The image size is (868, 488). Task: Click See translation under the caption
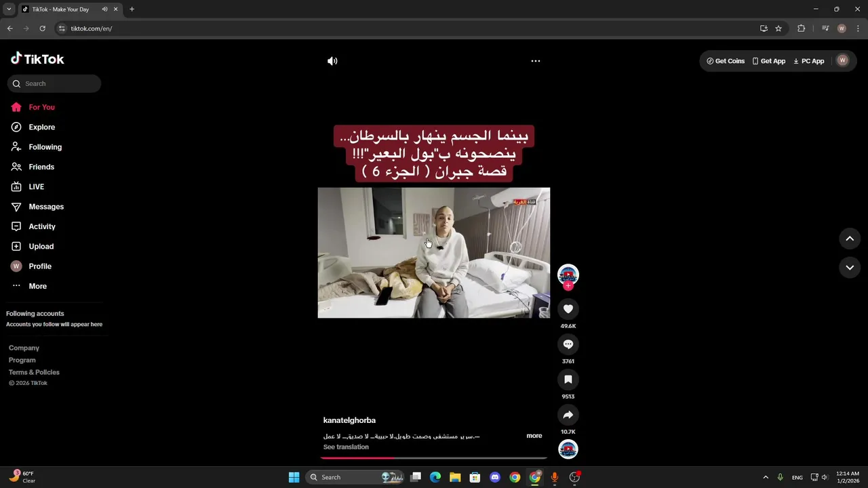[x=346, y=447]
